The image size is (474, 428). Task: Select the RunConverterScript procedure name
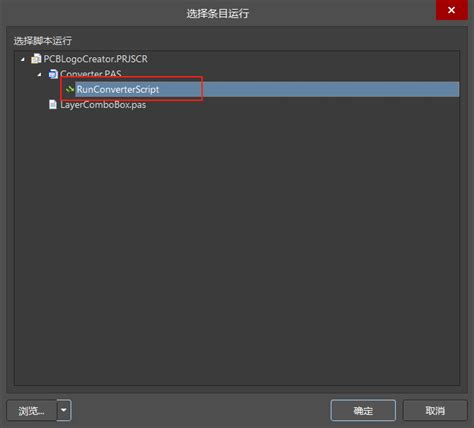[118, 89]
